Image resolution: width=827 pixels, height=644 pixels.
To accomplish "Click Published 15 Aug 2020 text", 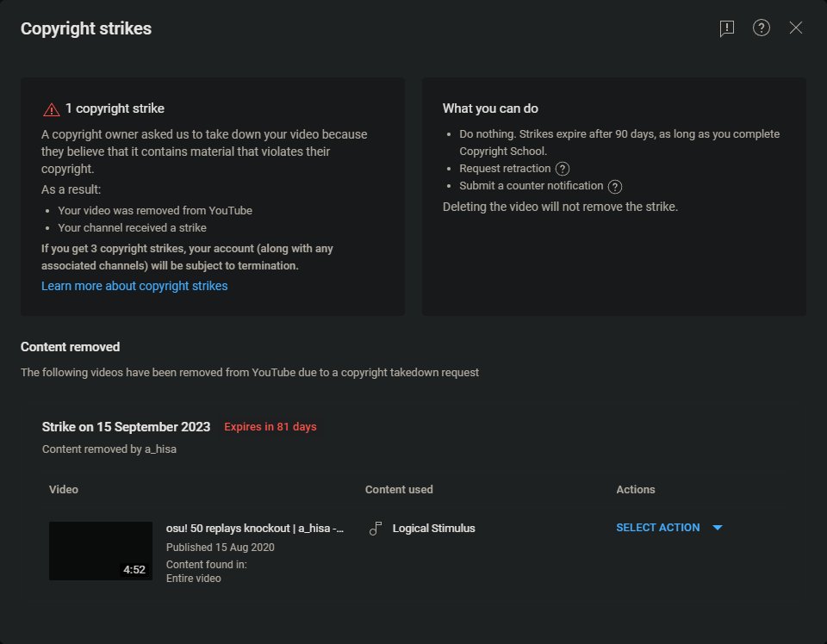I will [220, 548].
